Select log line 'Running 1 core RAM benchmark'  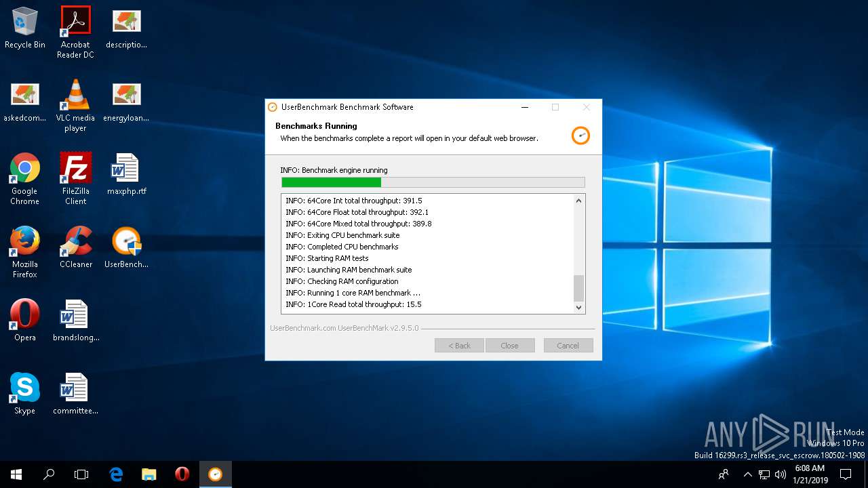pos(353,293)
